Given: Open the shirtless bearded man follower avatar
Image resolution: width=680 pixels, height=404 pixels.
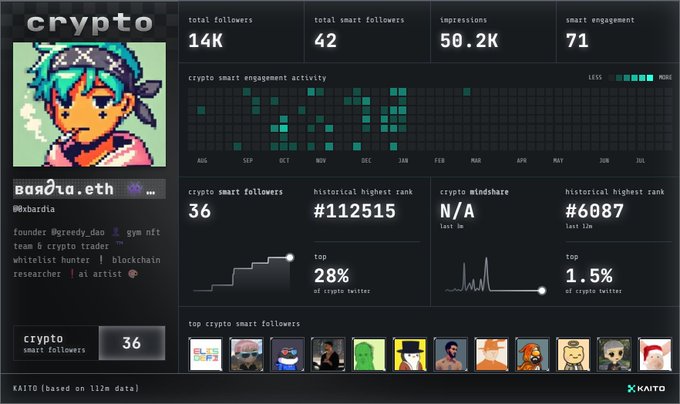Looking at the screenshot, I should pos(451,354).
